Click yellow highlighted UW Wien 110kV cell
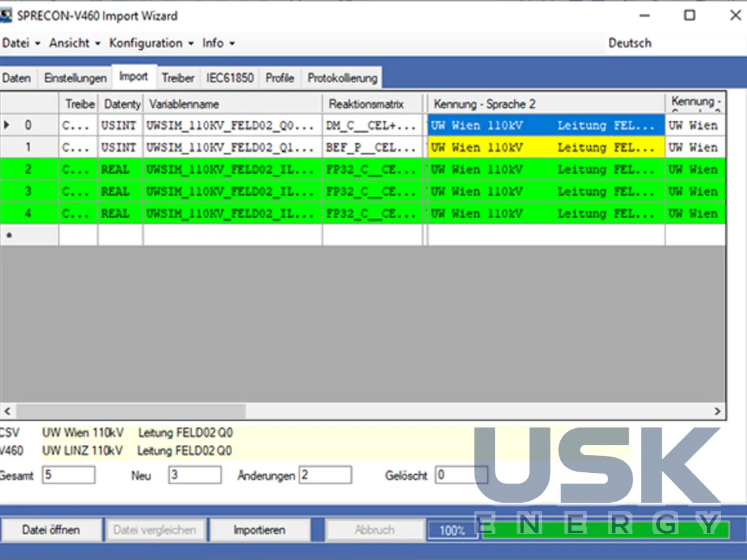Screen dimensions: 747x560 (x=547, y=147)
